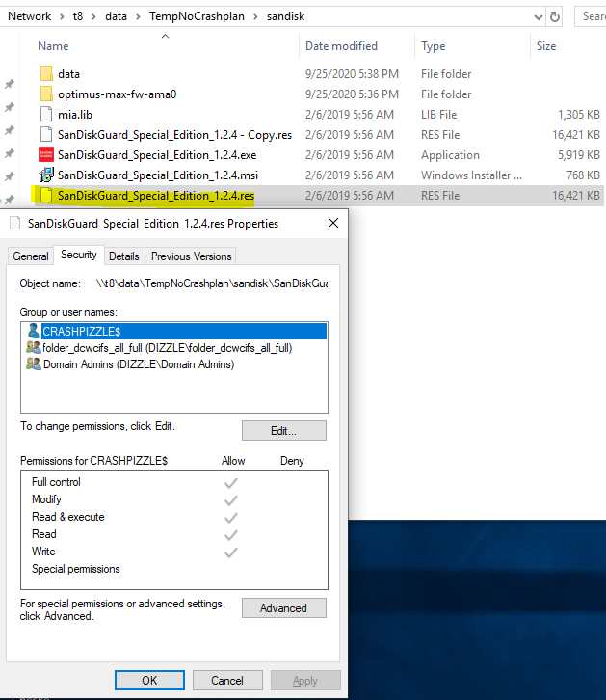The image size is (606, 700).
Task: Click Allow checkmark for Full control
Action: coord(231,483)
